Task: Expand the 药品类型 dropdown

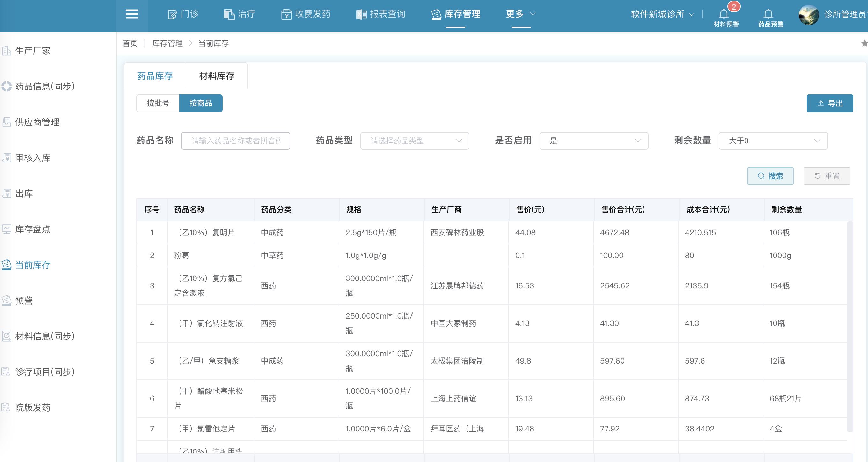Action: 415,141
